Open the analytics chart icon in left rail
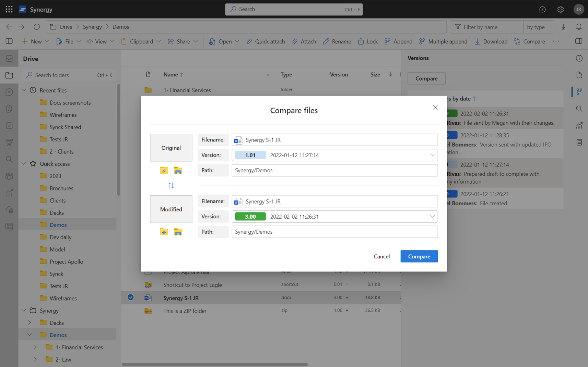 pos(9,193)
